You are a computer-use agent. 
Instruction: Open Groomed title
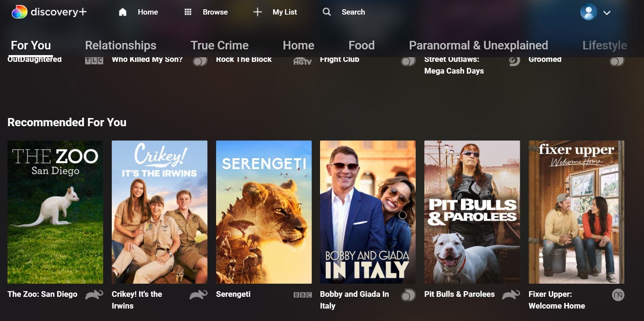point(545,59)
